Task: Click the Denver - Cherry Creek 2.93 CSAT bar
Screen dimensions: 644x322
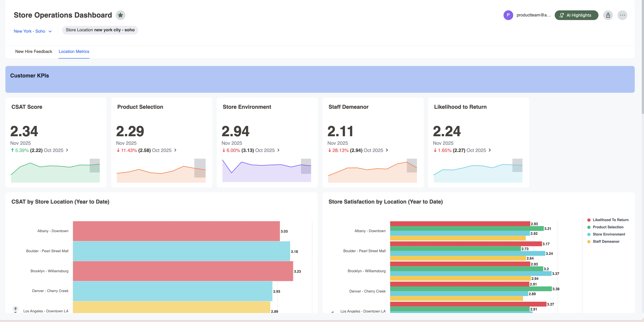Action: (x=172, y=291)
